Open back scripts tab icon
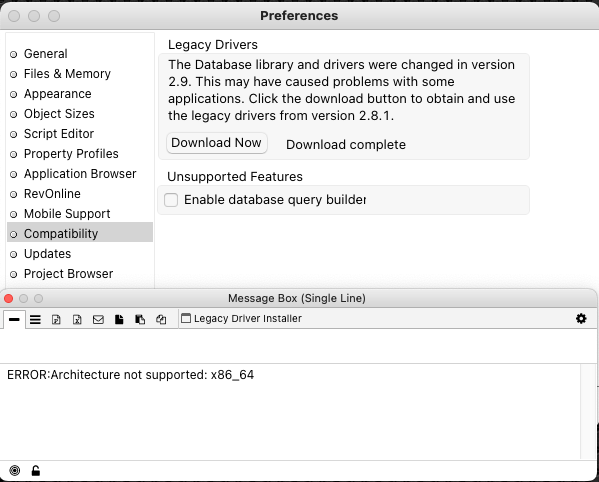 (140, 319)
